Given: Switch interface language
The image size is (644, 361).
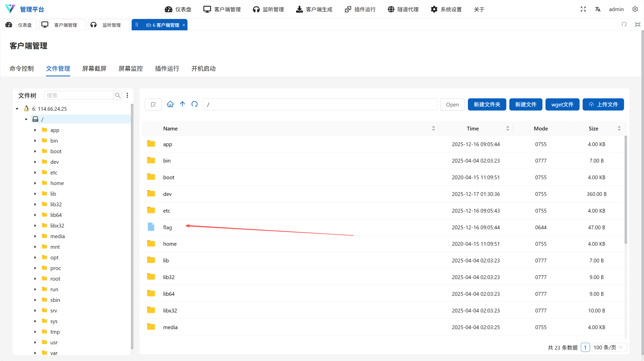Looking at the screenshot, I should pos(598,9).
